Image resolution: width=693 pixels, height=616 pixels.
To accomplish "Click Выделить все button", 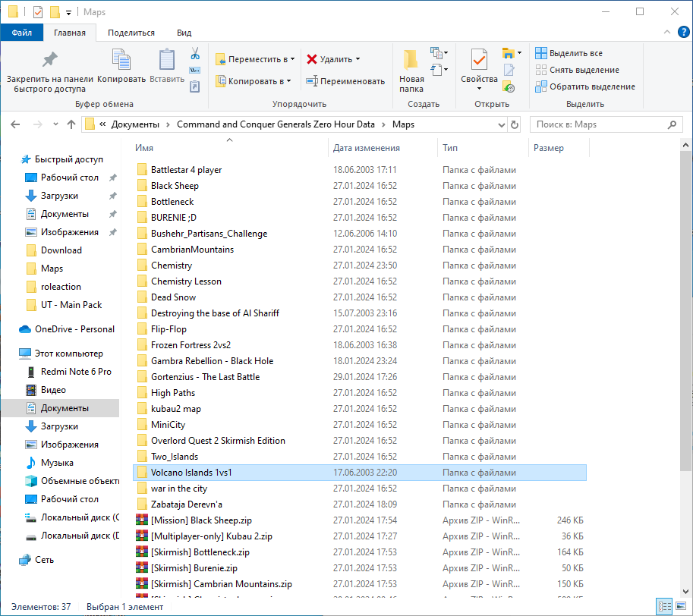I will coord(569,53).
